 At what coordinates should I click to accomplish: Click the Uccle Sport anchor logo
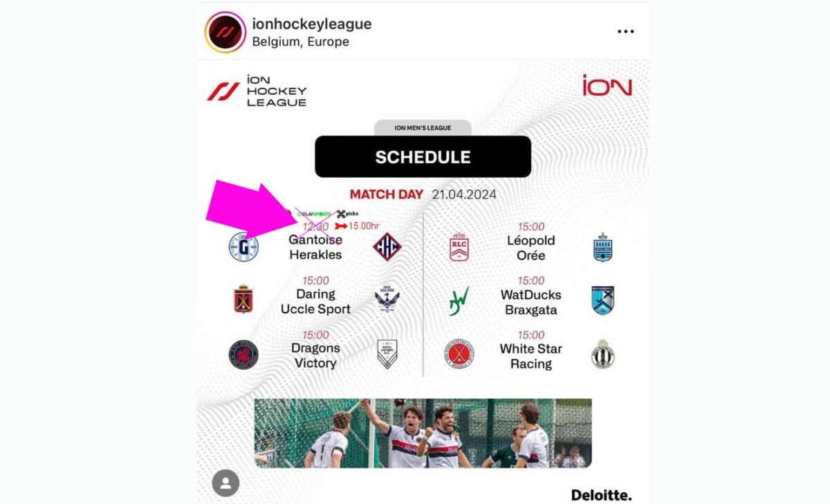387,300
